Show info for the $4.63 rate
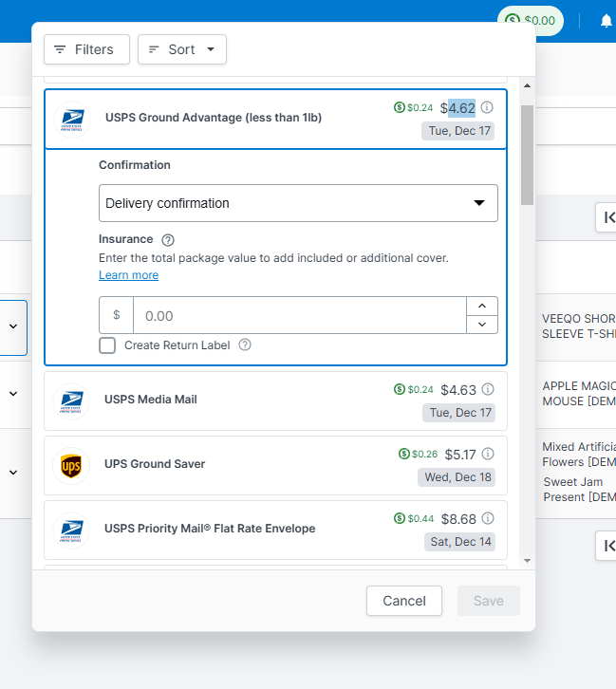 (488, 389)
